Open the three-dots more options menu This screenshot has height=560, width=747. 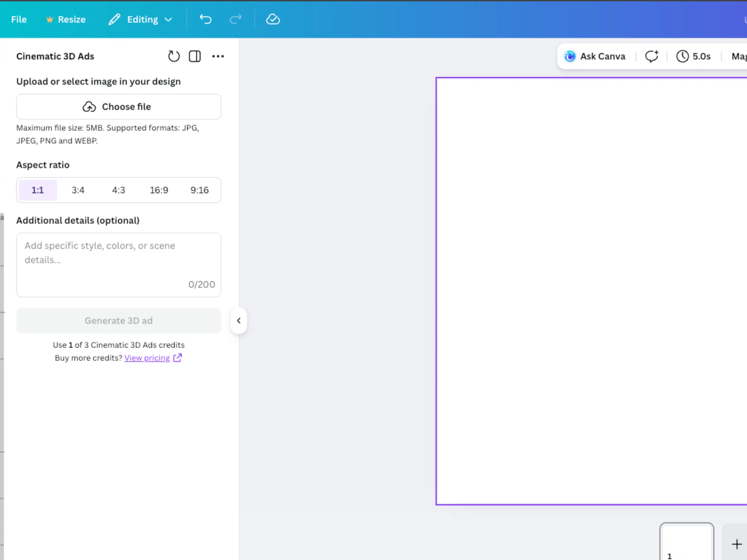tap(218, 56)
